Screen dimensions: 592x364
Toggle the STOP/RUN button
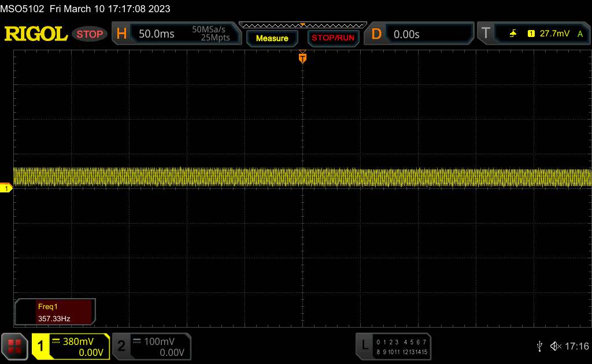tap(333, 38)
